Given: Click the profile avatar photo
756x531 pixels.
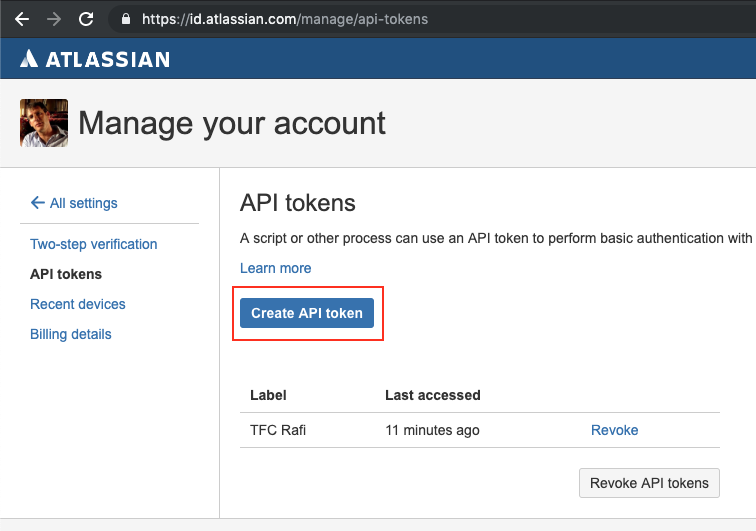Looking at the screenshot, I should [44, 123].
